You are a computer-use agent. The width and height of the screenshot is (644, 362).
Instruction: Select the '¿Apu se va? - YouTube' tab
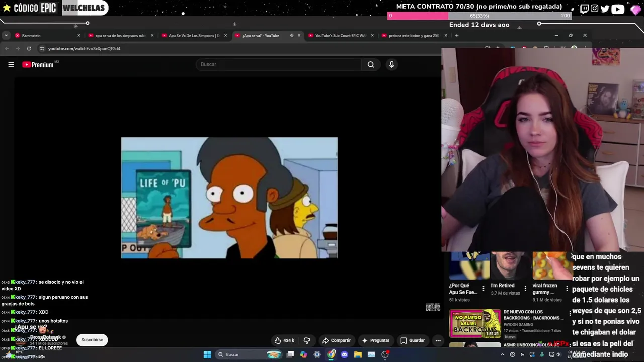point(267,35)
